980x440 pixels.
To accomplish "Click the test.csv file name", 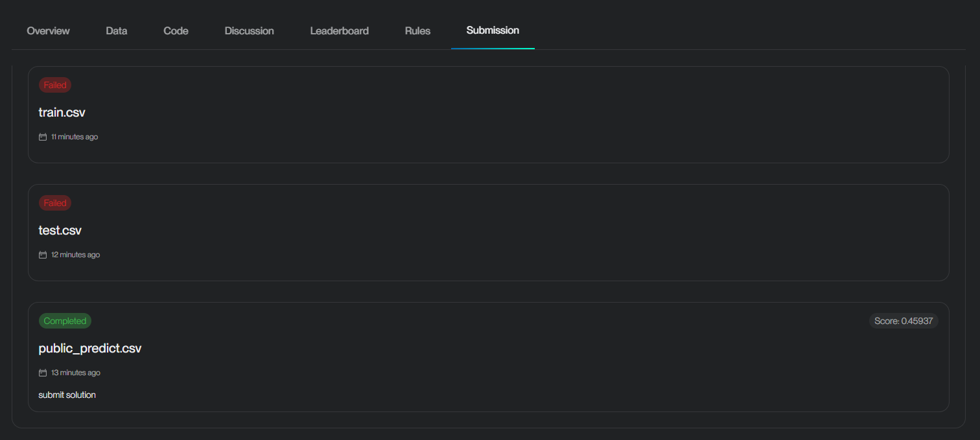I will coord(60,230).
